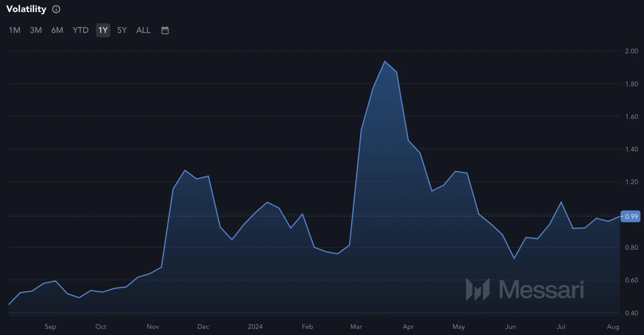
Task: Switch to the 6M range
Action: pyautogui.click(x=57, y=30)
